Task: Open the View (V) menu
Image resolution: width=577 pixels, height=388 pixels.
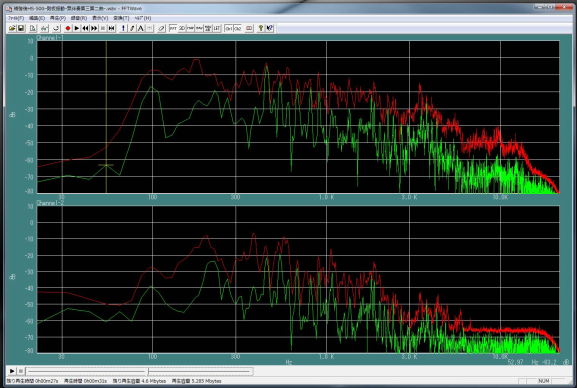Action: point(100,18)
